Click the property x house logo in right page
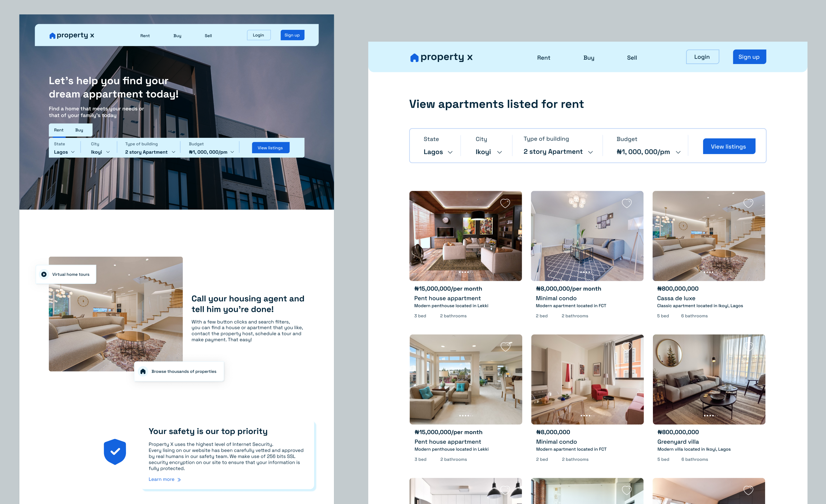Viewport: 826px width, 504px height. [x=414, y=58]
